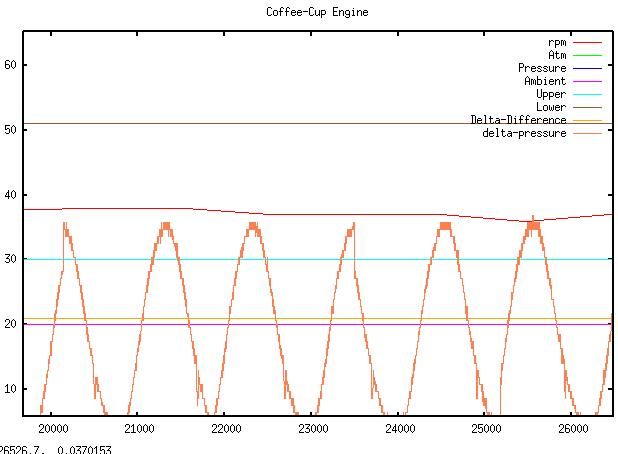Click the delta-pressure waveform peak near 25500

tap(532, 225)
